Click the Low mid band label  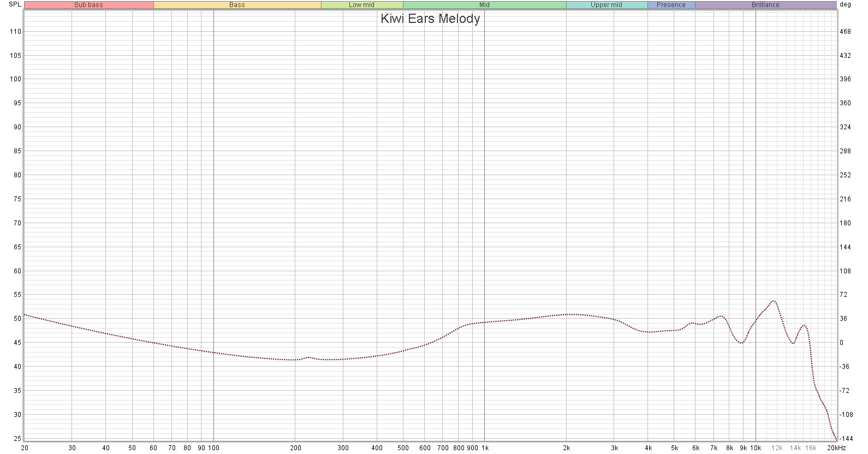362,5
